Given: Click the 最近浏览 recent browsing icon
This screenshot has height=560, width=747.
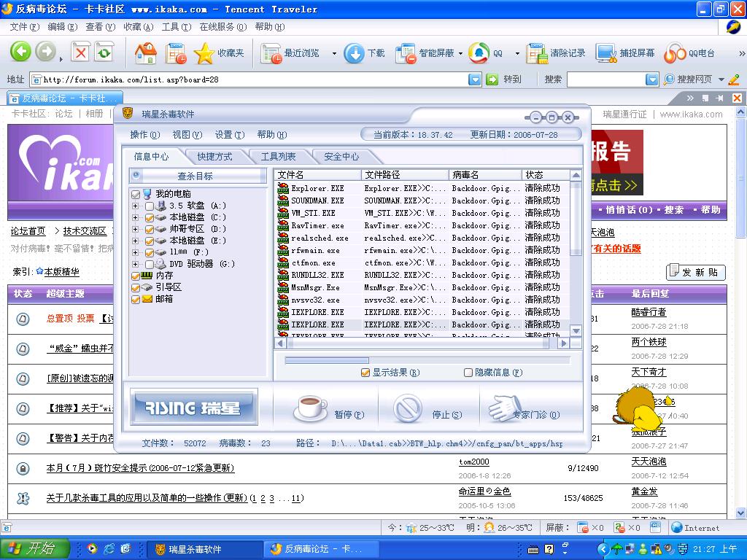Looking at the screenshot, I should [x=272, y=53].
